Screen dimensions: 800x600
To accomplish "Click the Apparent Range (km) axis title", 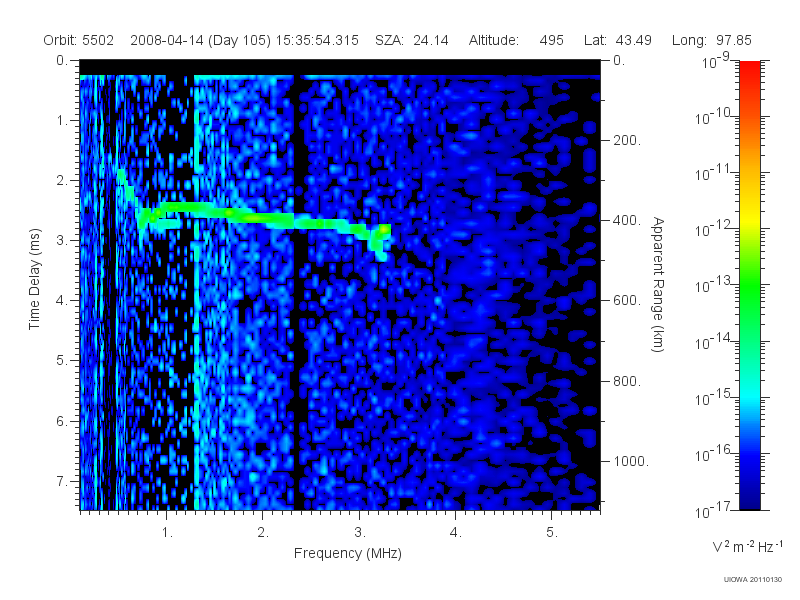I will [x=659, y=285].
